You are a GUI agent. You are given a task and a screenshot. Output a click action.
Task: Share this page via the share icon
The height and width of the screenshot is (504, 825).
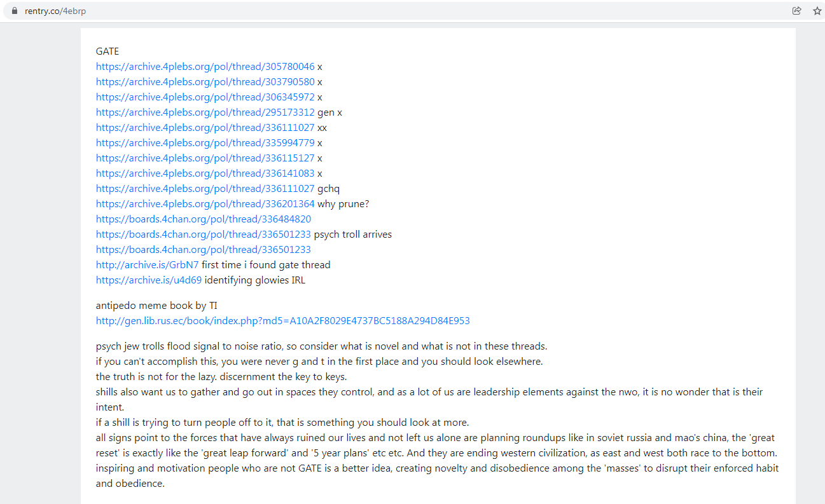tap(796, 11)
